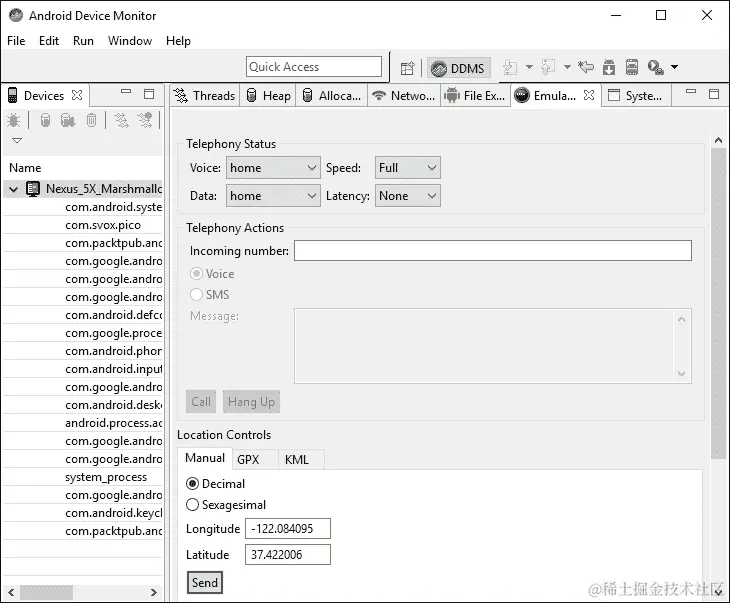This screenshot has width=730, height=603.
Task: Switch to the Threads tab
Action: tap(205, 95)
